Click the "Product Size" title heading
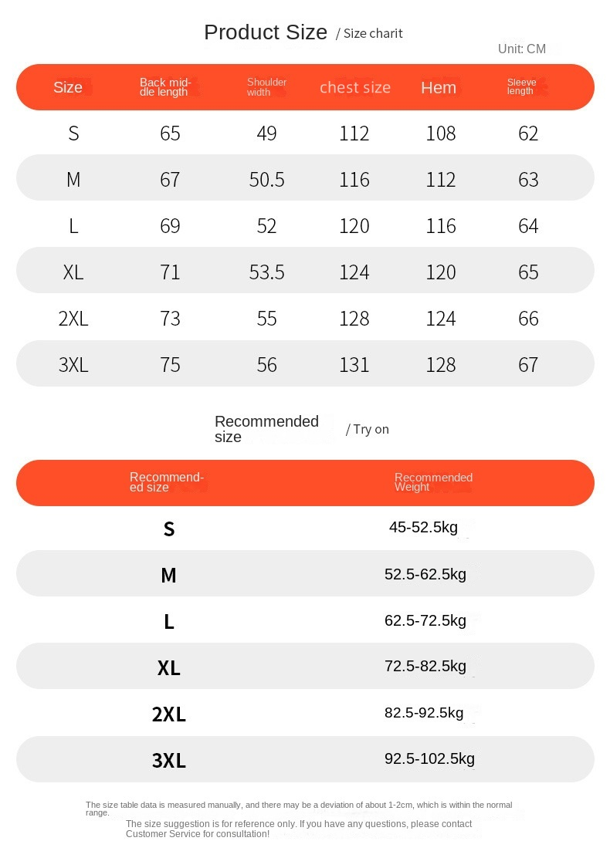Image resolution: width=610 pixels, height=868 pixels. 266,32
